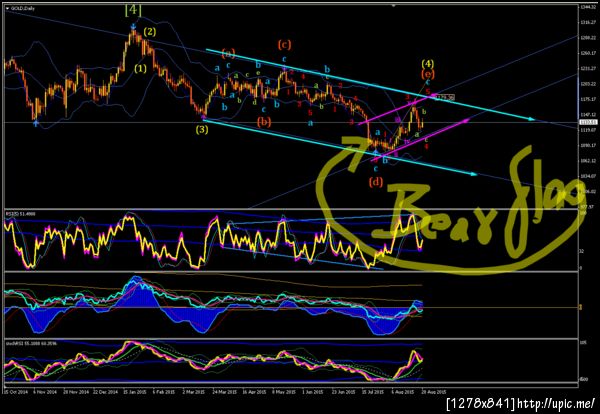Viewport: 600px width, 414px height.
Task: Click the 2 Mar 2015 date label
Action: (194, 392)
